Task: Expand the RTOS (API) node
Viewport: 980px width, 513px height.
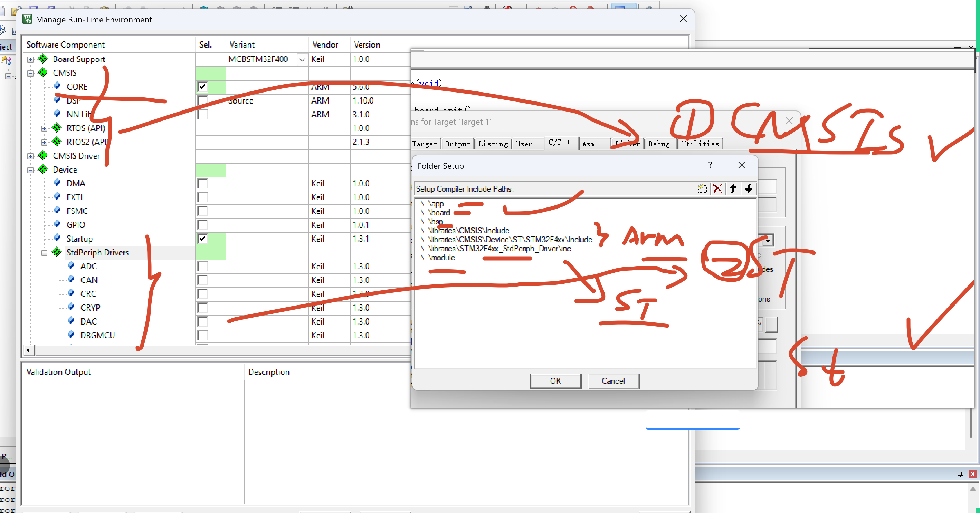Action: coord(44,128)
